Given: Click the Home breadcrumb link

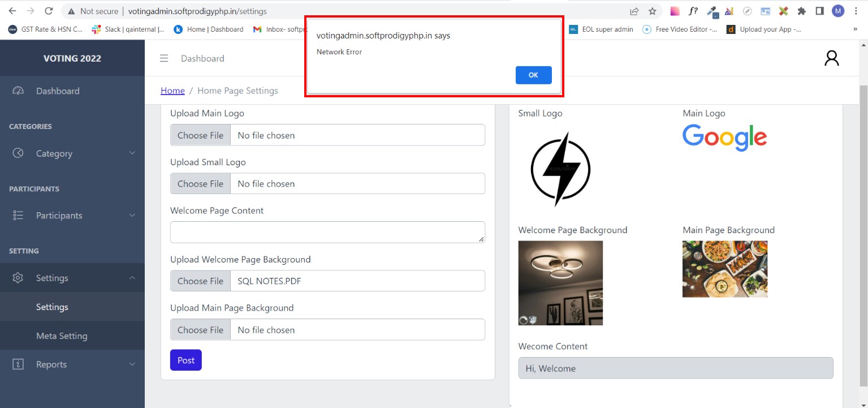Looking at the screenshot, I should pyautogui.click(x=172, y=91).
